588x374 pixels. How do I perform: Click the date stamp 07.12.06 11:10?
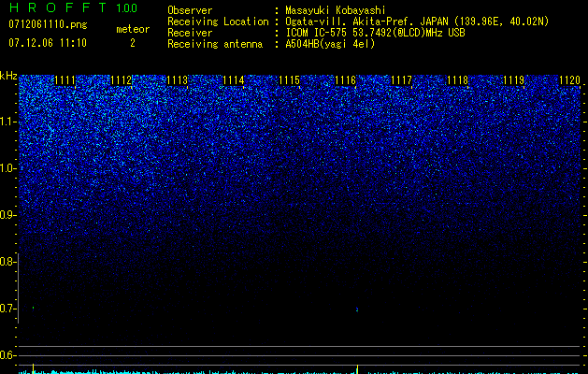pos(48,43)
